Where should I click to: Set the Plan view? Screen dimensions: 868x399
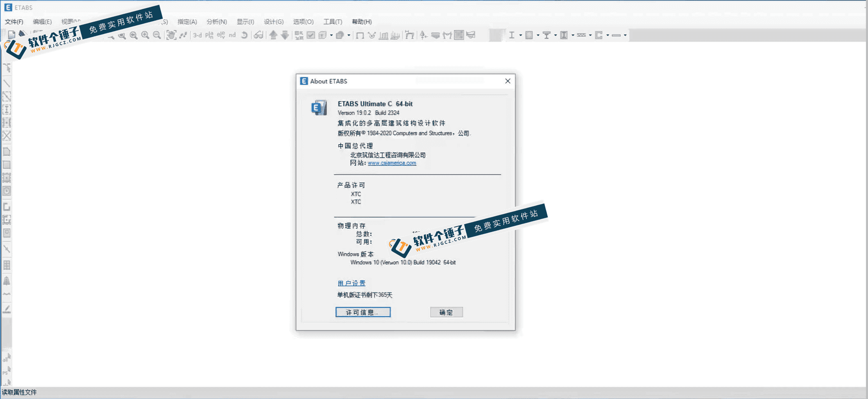tap(209, 35)
